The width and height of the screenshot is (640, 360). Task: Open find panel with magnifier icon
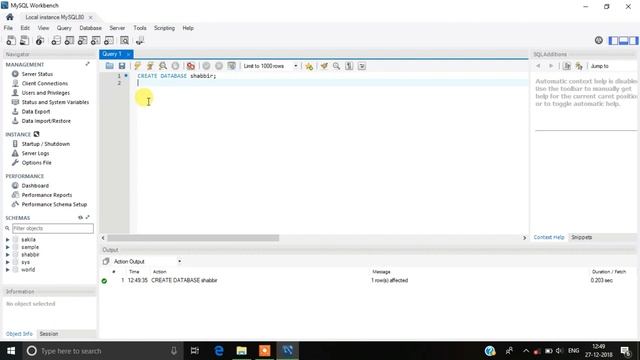(x=336, y=66)
